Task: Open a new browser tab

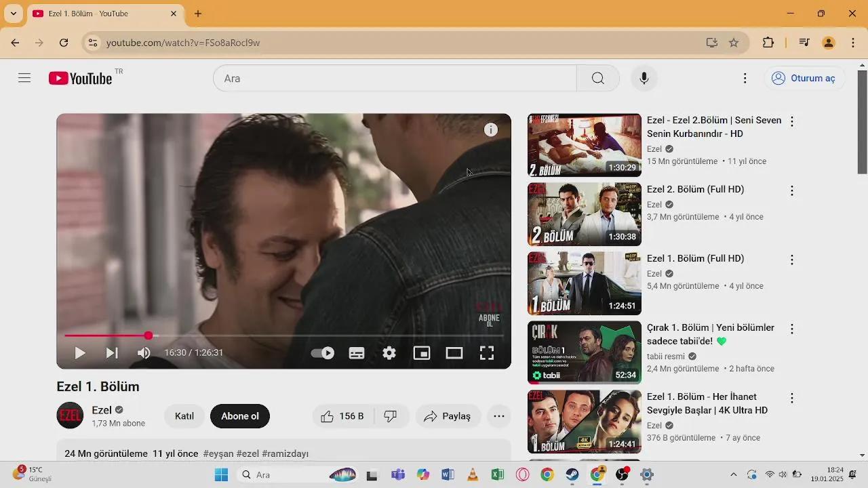Action: pos(198,14)
